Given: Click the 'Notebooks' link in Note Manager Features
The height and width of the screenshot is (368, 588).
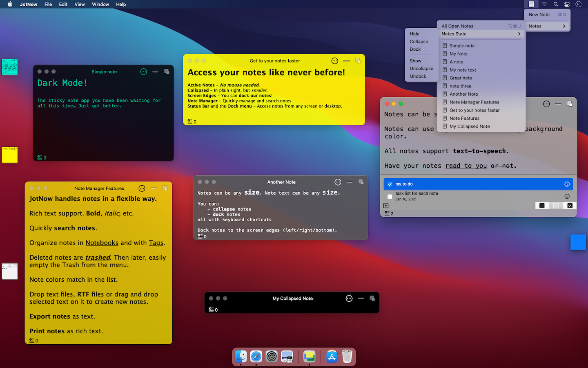Looking at the screenshot, I should pyautogui.click(x=102, y=243).
